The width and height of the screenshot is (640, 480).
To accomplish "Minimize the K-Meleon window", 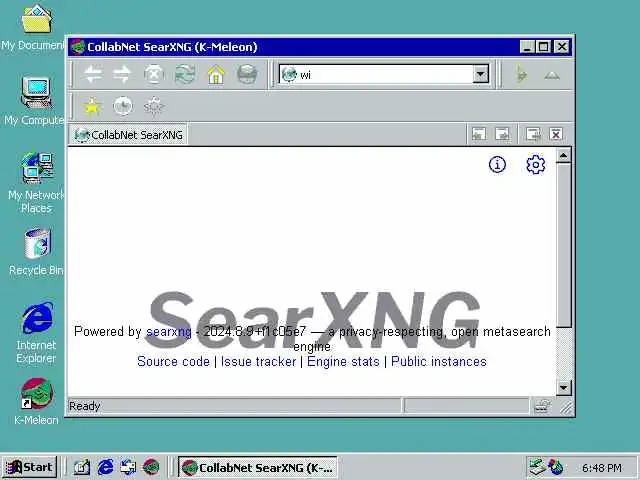I will click(527, 47).
